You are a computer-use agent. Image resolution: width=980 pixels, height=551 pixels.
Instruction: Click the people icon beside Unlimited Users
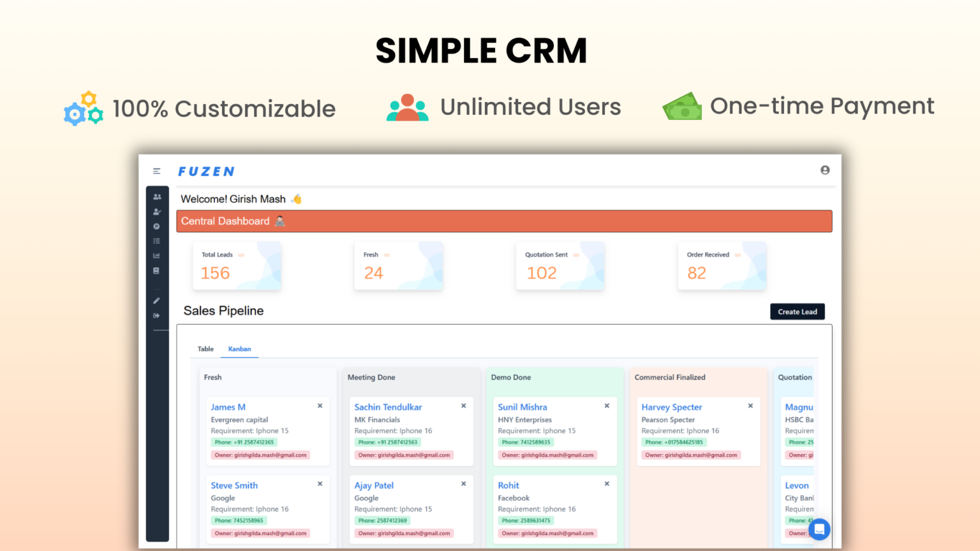[x=408, y=107]
